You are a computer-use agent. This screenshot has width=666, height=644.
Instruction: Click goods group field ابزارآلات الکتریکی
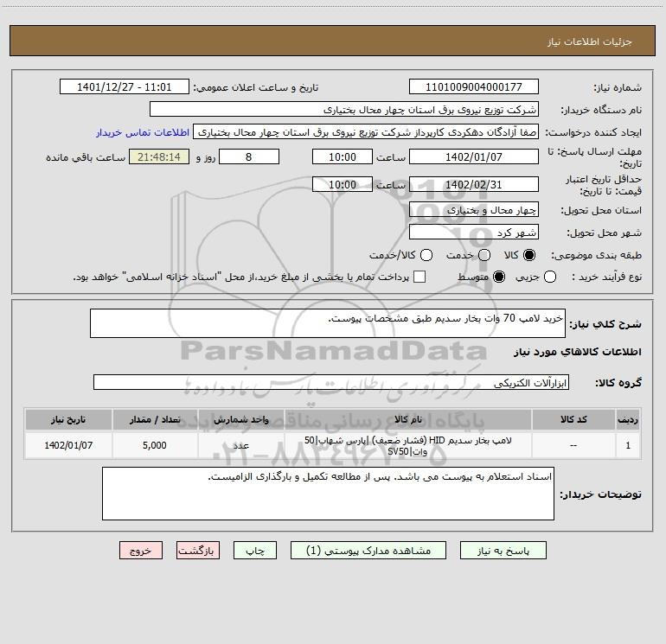(331, 382)
